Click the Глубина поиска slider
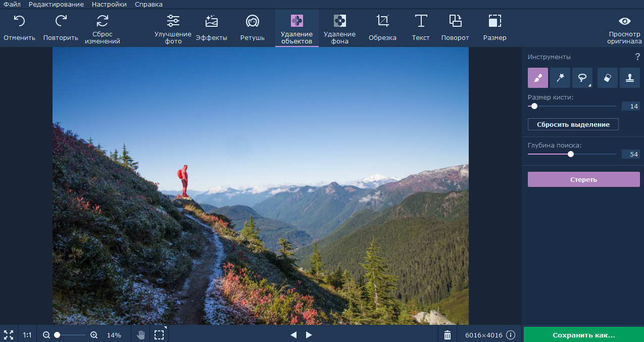The width and height of the screenshot is (644, 342). click(571, 154)
